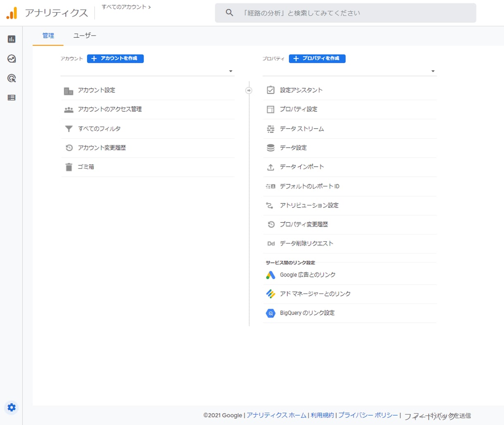Open プロパティ設定 entry
This screenshot has height=425, width=504.
(349, 109)
